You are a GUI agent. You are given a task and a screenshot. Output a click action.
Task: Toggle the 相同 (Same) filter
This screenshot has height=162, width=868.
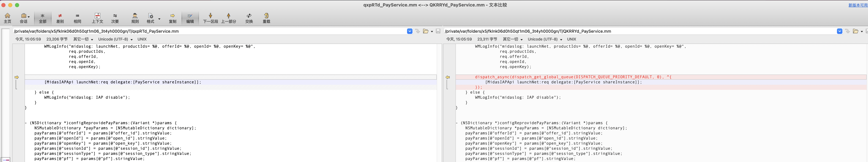[x=77, y=18]
